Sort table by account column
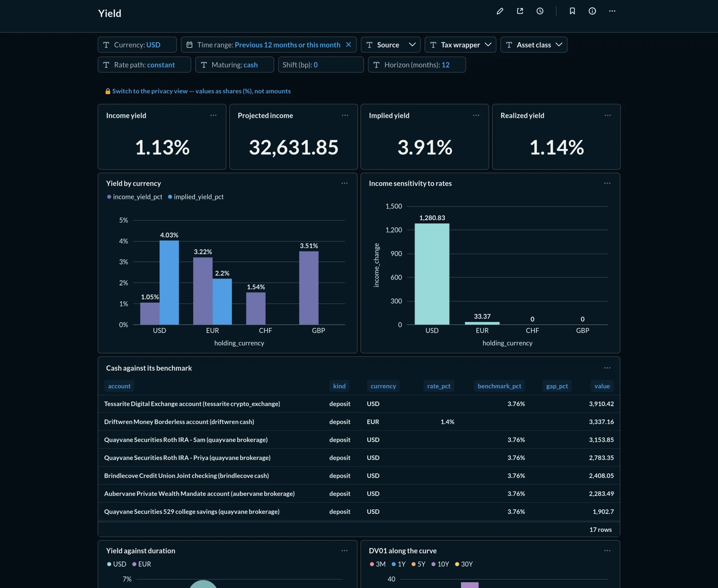Image resolution: width=718 pixels, height=588 pixels. [119, 386]
